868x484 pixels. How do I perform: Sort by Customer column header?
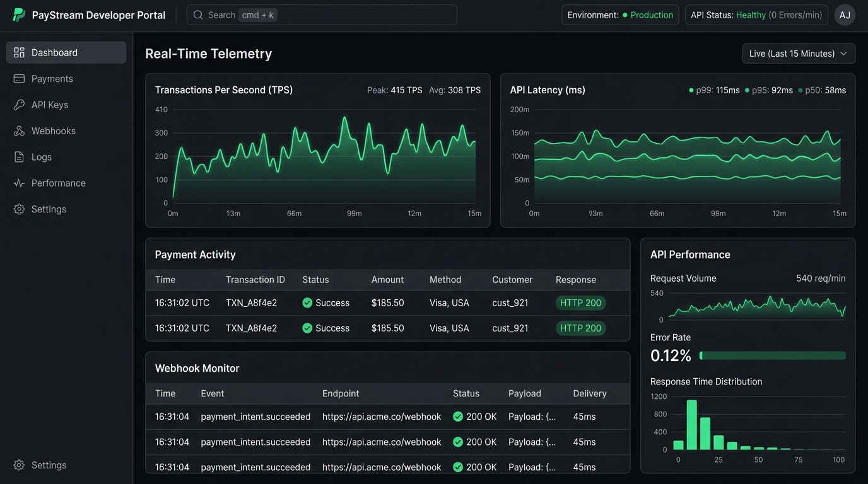[512, 280]
